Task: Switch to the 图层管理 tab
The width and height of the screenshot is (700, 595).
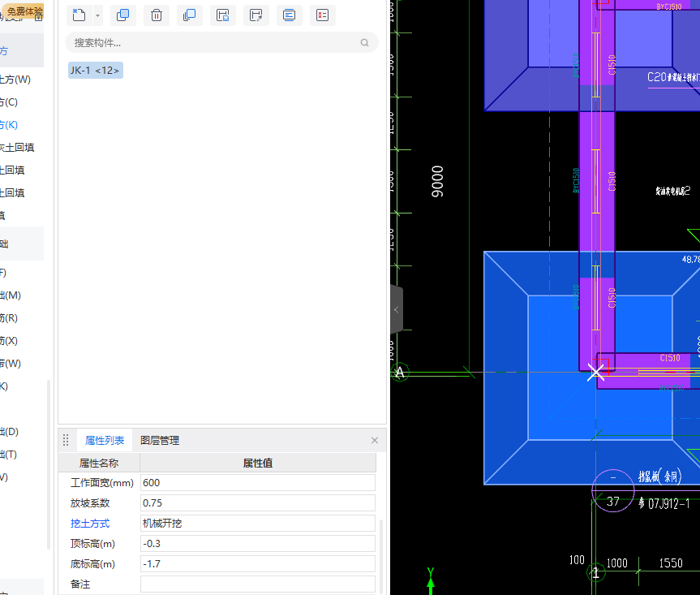Action: click(x=160, y=441)
